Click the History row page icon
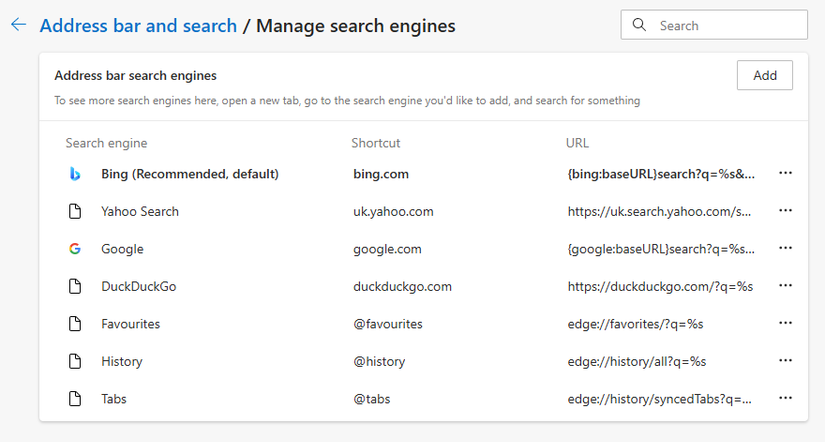This screenshot has width=825, height=442. tap(74, 362)
